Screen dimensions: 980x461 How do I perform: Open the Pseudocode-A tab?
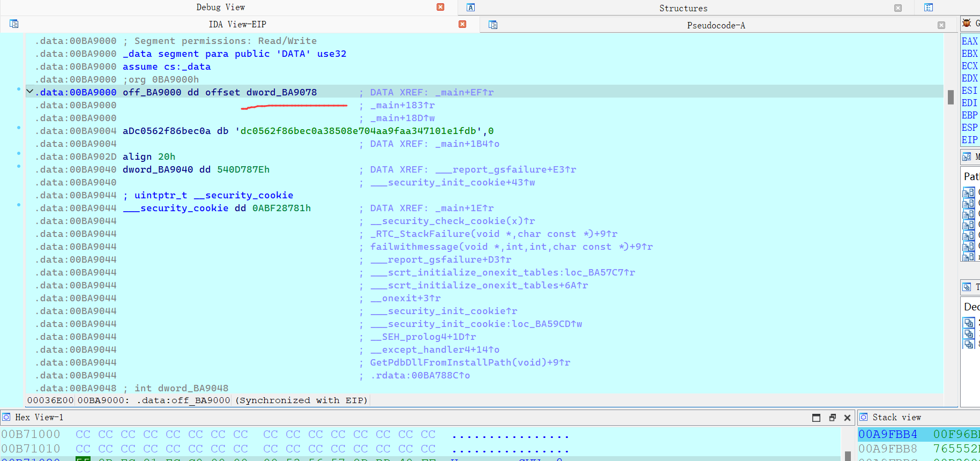click(716, 25)
